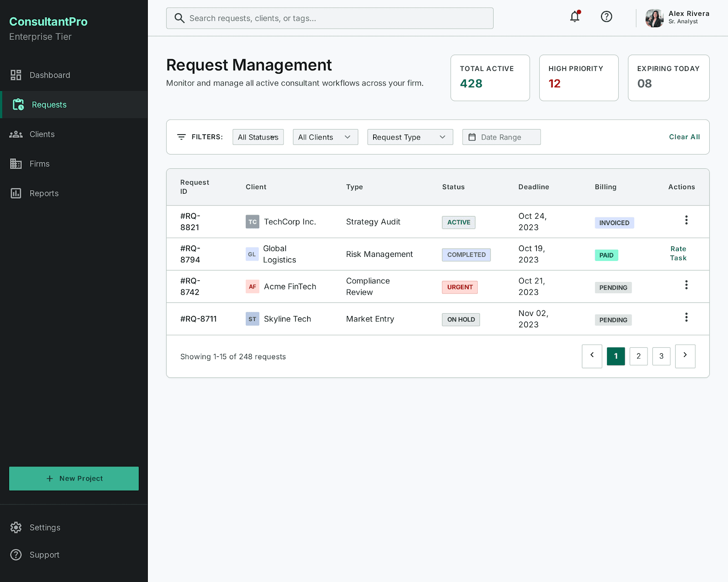This screenshot has height=582, width=728.
Task: Click the GL client badge icon
Action: (x=252, y=254)
